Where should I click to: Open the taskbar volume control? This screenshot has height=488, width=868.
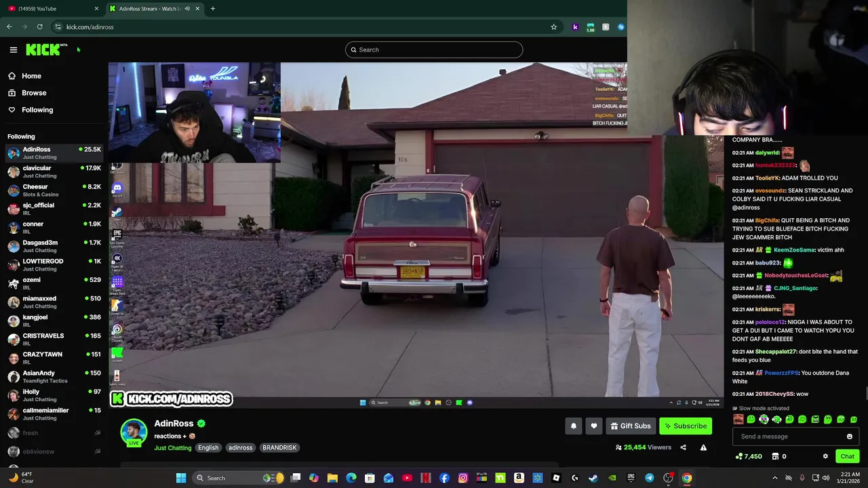pyautogui.click(x=826, y=478)
